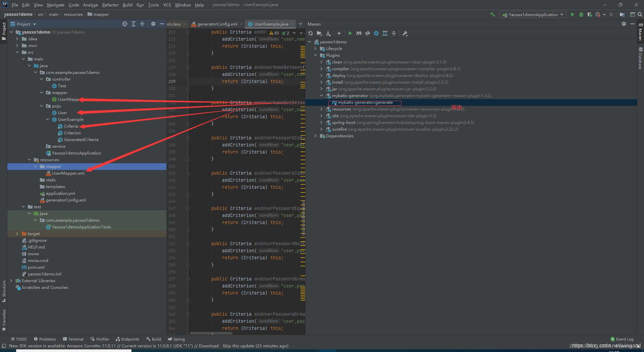Switch to generatorConfig.xml editor tab
This screenshot has width=644, height=352.
(x=217, y=24)
